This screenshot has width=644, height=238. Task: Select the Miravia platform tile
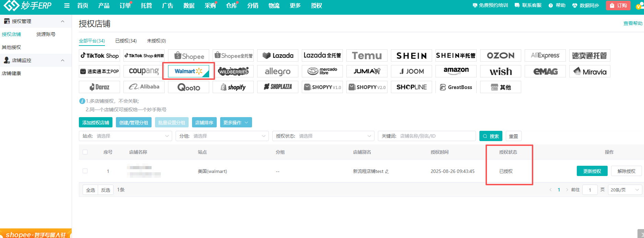point(590,71)
